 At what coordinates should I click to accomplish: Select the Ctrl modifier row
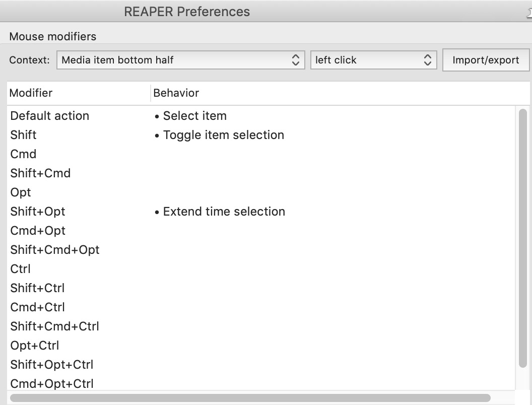(x=260, y=269)
